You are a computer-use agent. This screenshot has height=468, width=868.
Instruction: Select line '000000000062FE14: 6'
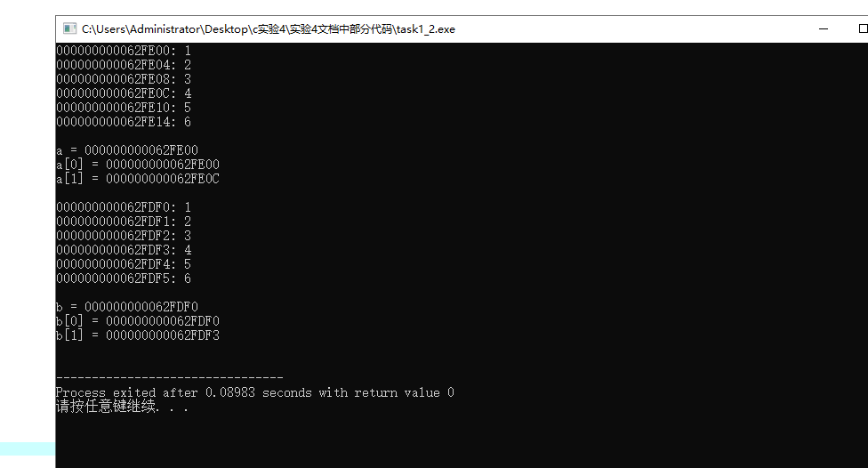(x=124, y=122)
